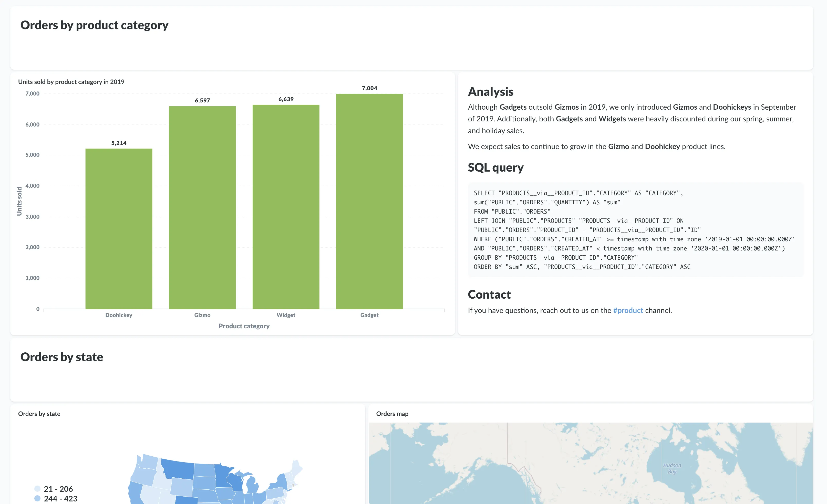Click the '244 - 423' legend color dot
Screen dimensions: 827x504
[x=37, y=498]
